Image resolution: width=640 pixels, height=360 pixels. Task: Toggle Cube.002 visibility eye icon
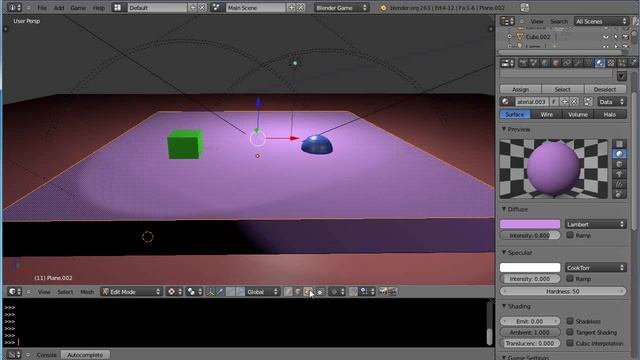[606, 37]
